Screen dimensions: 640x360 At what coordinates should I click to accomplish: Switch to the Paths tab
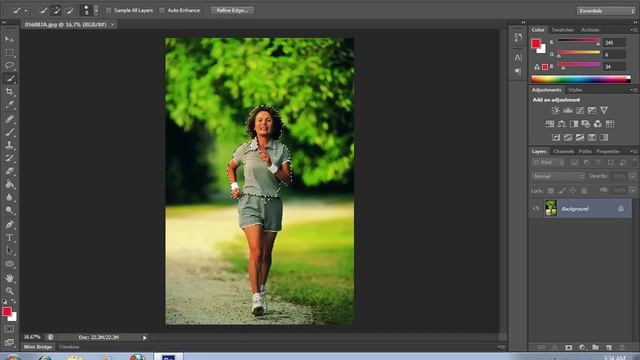coord(585,151)
